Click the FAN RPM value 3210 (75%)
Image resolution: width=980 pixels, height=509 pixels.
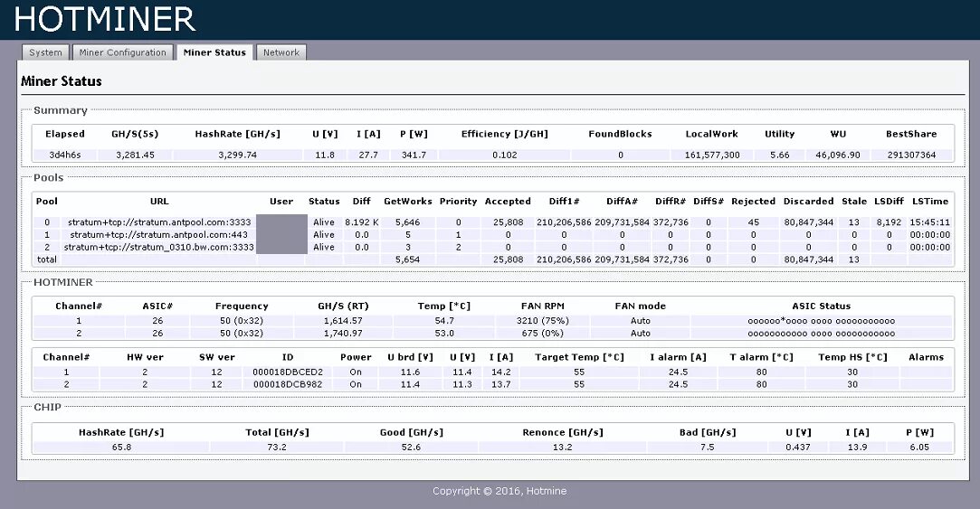coord(543,321)
